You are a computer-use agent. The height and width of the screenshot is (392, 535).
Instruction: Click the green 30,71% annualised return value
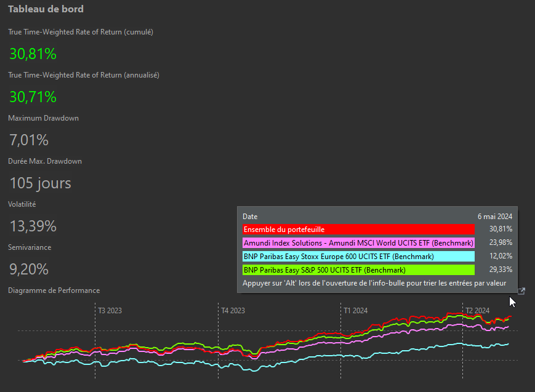pos(33,97)
